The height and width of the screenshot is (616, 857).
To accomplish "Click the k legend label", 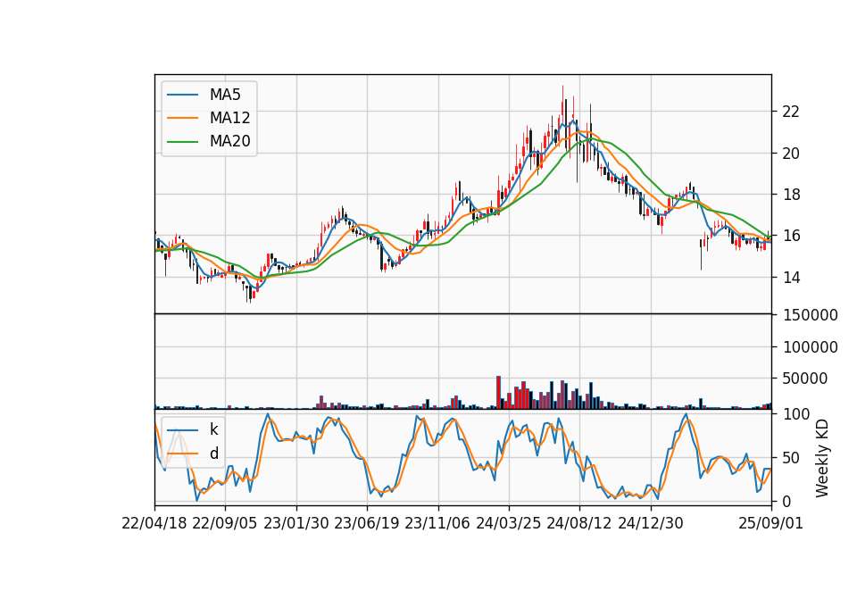I will click(213, 429).
